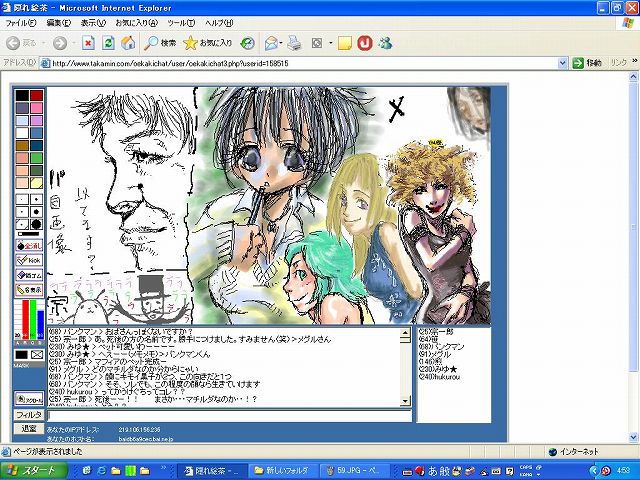Select the second-smallest brush size dot in top row
Screen dimensions: 640x480
pos(36,200)
